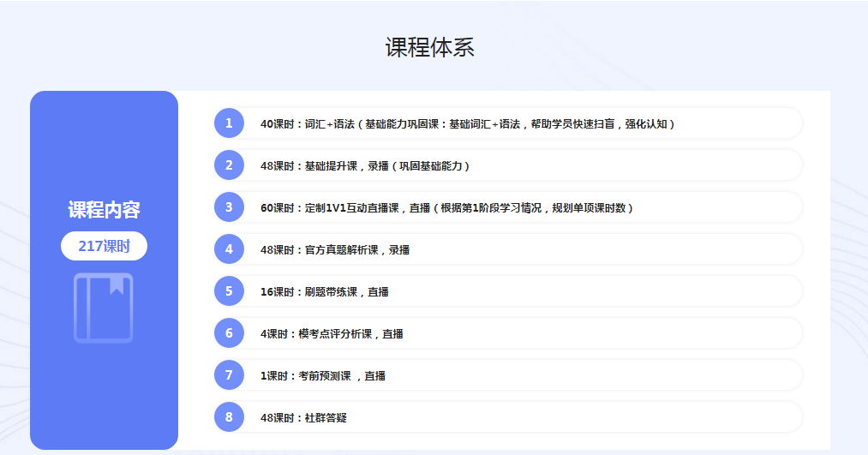Click the 217课时 pill badge

(x=104, y=246)
